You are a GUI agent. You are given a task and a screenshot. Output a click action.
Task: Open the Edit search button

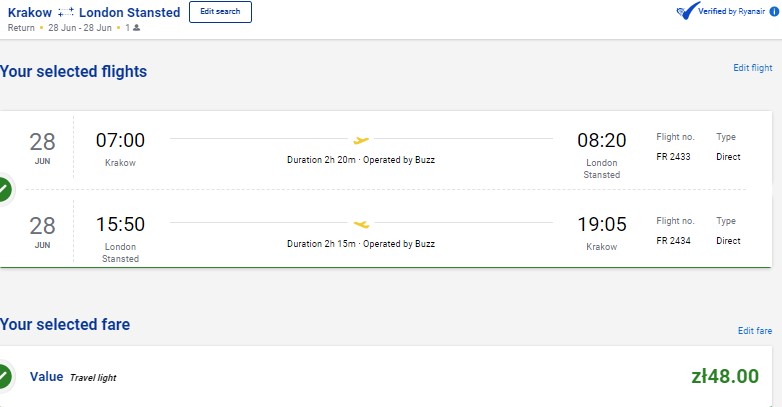(220, 12)
